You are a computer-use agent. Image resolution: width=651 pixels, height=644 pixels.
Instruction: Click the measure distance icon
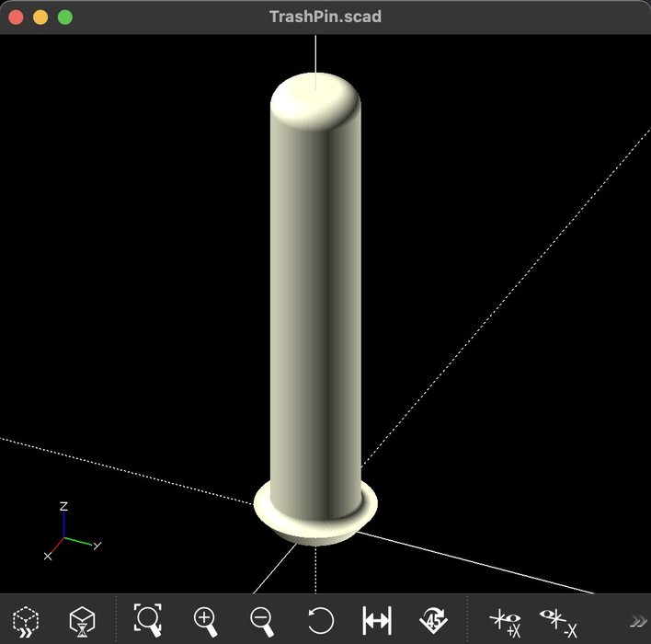pos(377,620)
